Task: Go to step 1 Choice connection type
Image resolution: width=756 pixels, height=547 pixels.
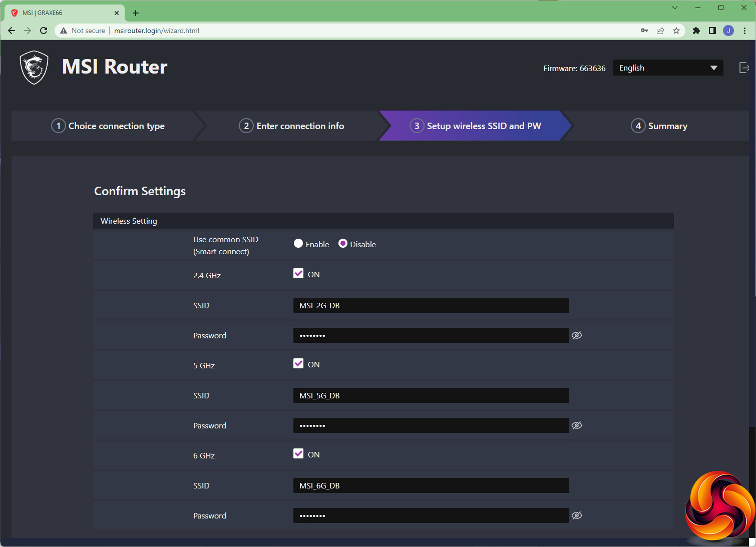Action: pyautogui.click(x=108, y=126)
